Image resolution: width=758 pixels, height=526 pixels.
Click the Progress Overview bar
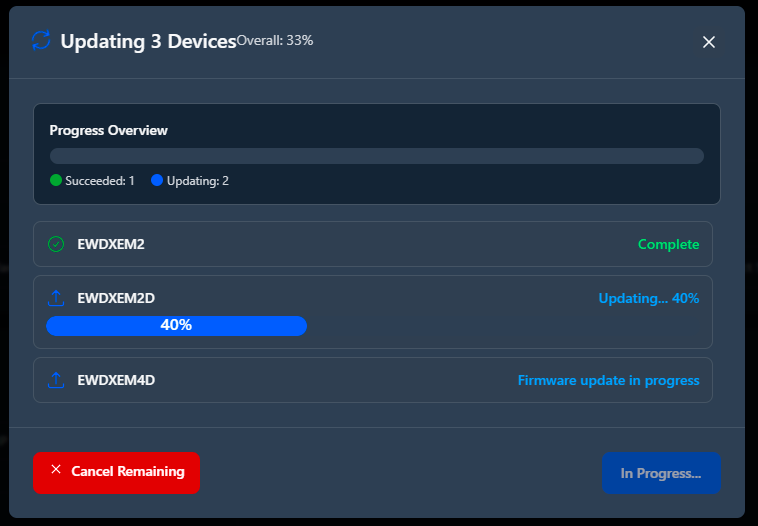(377, 156)
